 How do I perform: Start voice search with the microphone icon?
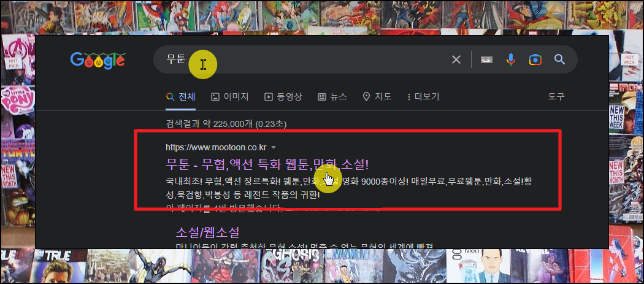tap(510, 59)
